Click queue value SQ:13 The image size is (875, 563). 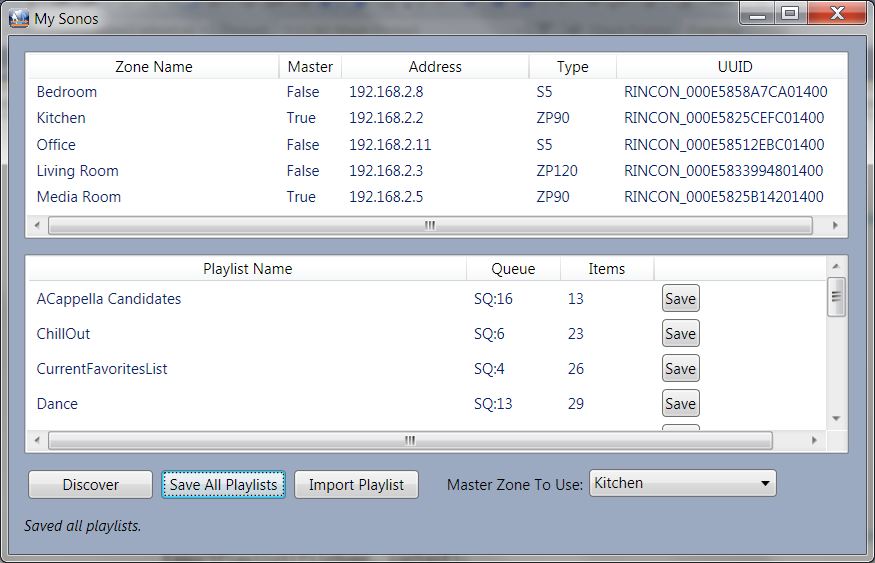click(x=493, y=403)
